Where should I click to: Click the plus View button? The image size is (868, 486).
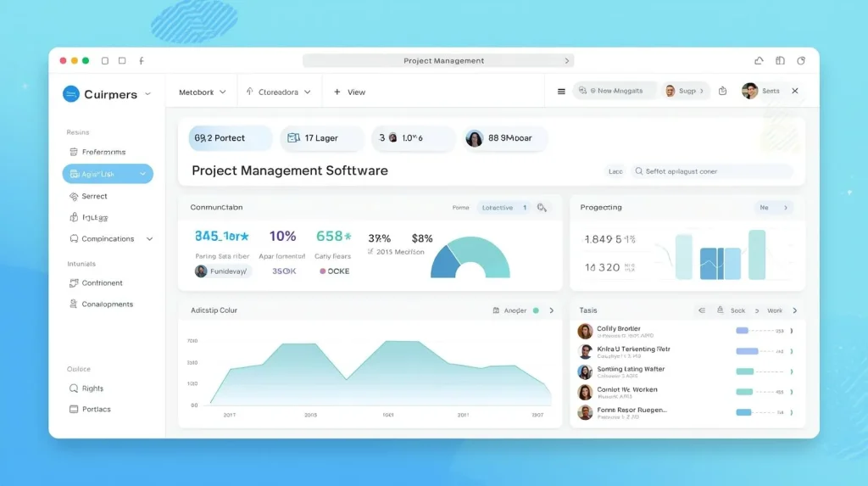point(349,92)
